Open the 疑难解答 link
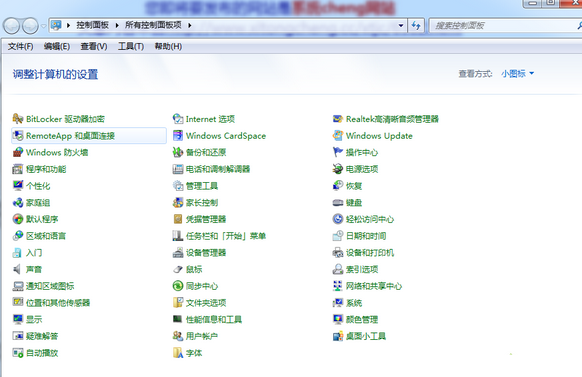Image resolution: width=582 pixels, height=377 pixels. [x=42, y=336]
